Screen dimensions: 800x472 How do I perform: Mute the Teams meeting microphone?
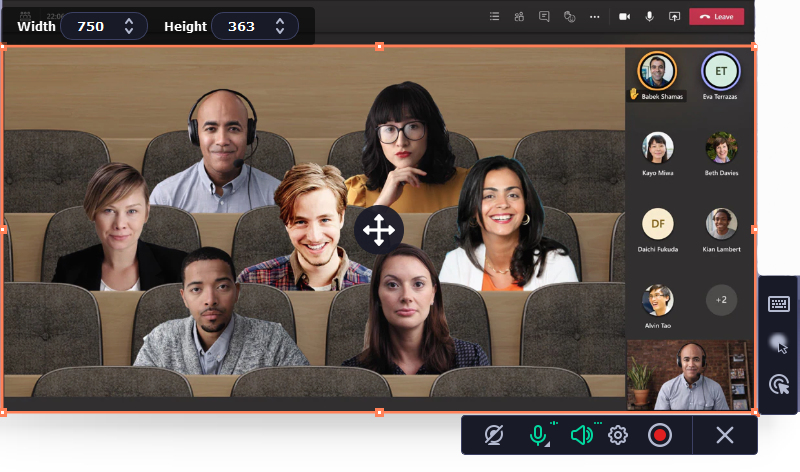tap(649, 16)
